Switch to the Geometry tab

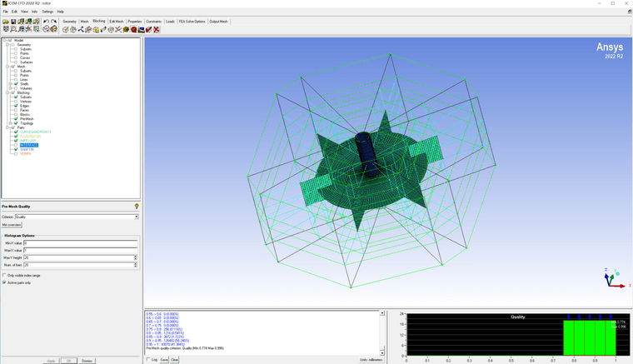pos(69,22)
